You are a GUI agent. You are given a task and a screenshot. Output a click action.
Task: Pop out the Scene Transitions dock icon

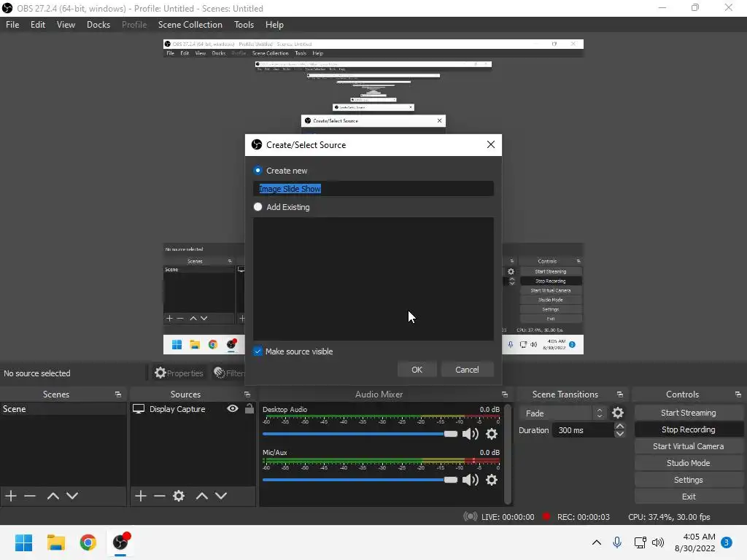pos(620,394)
